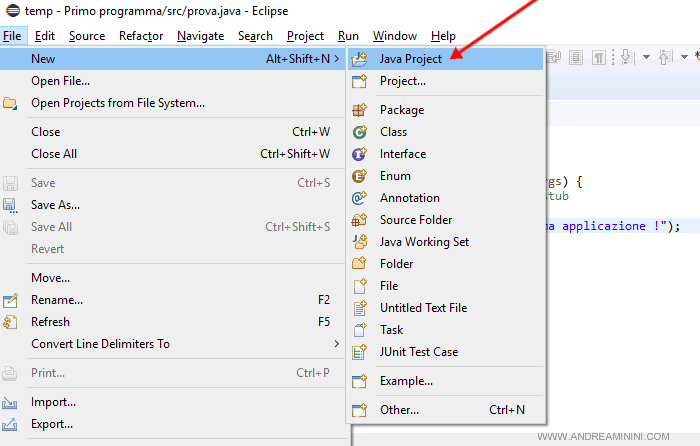
Task: Click the Java Working Set icon
Action: point(360,242)
